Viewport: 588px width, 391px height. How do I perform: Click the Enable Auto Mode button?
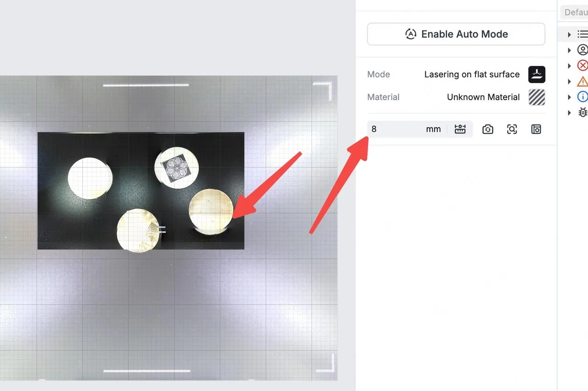click(456, 34)
